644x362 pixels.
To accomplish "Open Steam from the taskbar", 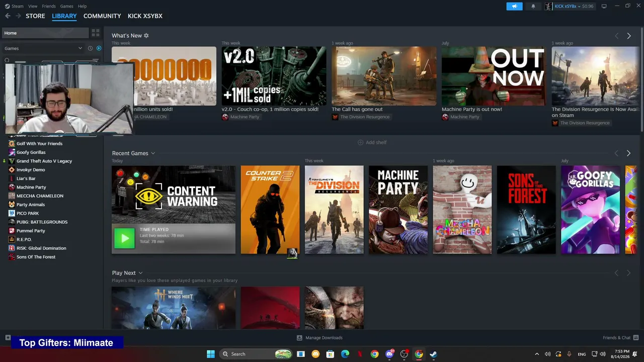I will (433, 354).
